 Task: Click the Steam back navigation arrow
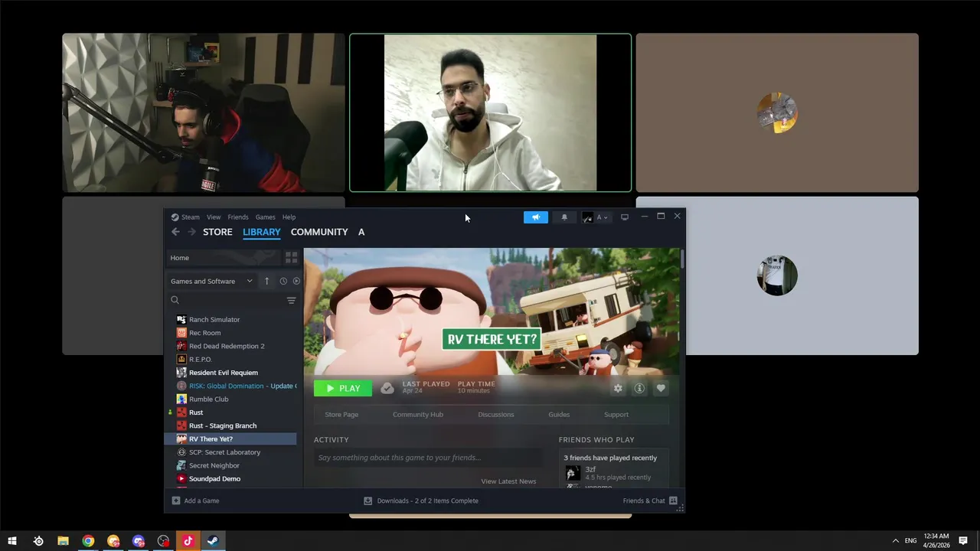coord(175,232)
